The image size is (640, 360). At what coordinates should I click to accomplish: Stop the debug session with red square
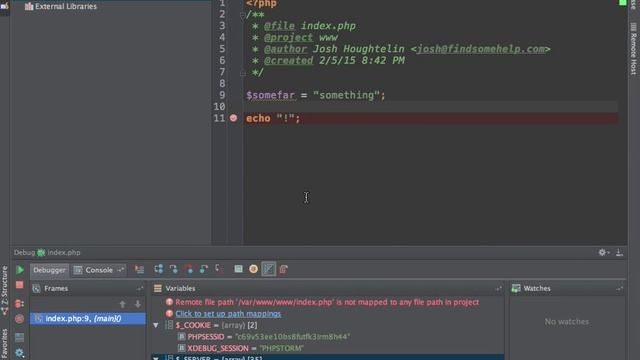20,285
